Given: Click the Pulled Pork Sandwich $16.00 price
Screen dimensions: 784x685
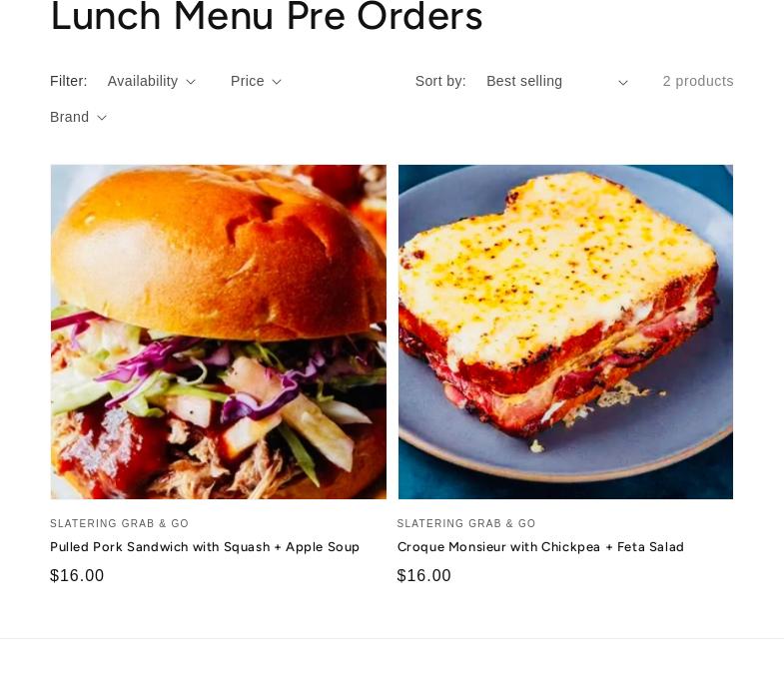Looking at the screenshot, I should 77,575.
